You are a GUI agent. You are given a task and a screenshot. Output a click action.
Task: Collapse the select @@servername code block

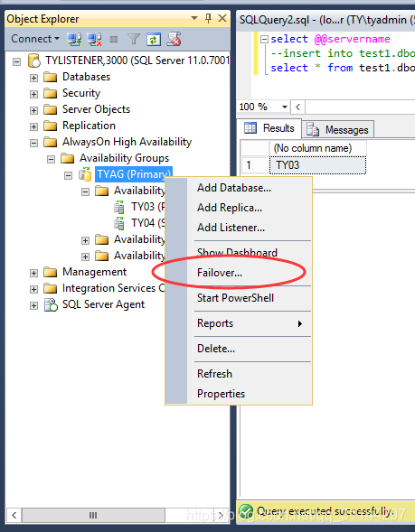(x=264, y=40)
